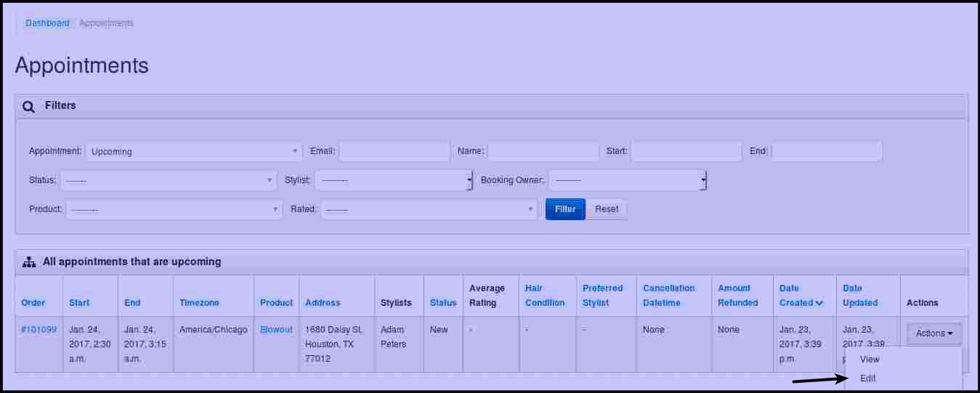Click the End date filter field
This screenshot has width=980, height=393.
[827, 151]
